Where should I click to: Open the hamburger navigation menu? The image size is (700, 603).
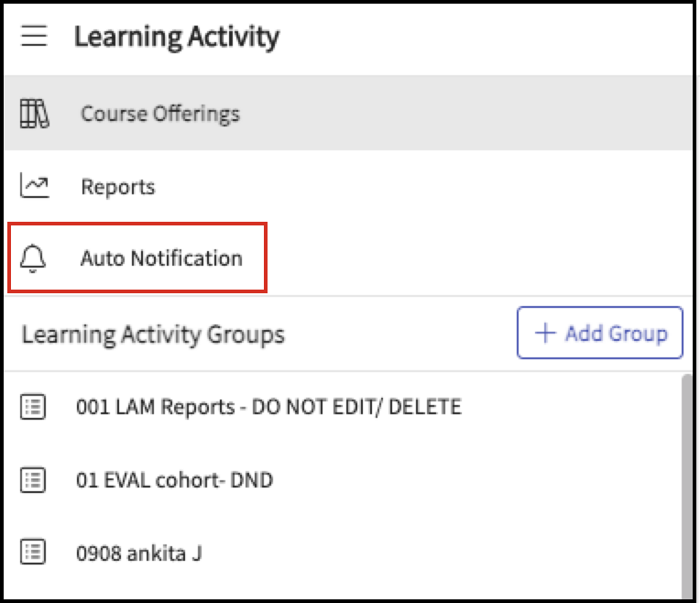35,38
